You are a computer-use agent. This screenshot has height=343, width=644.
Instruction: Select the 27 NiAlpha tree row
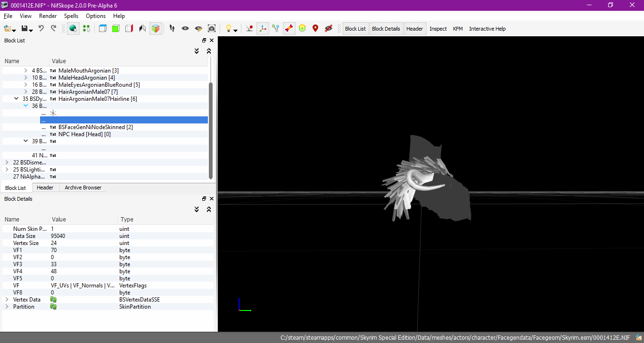pyautogui.click(x=105, y=177)
